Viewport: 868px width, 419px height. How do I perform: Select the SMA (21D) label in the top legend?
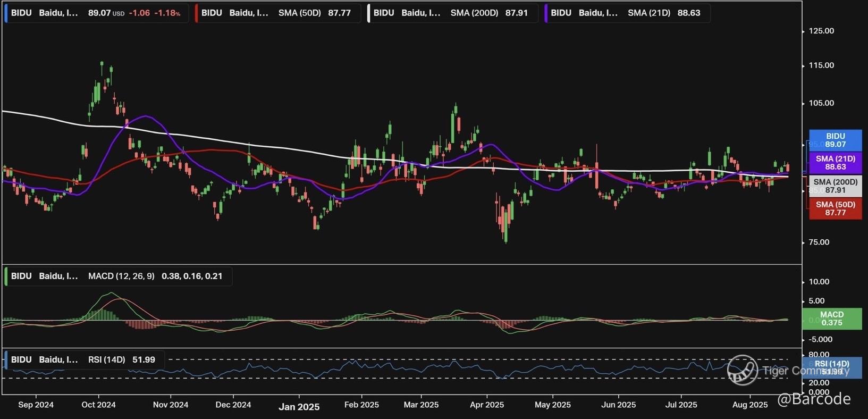(x=649, y=13)
